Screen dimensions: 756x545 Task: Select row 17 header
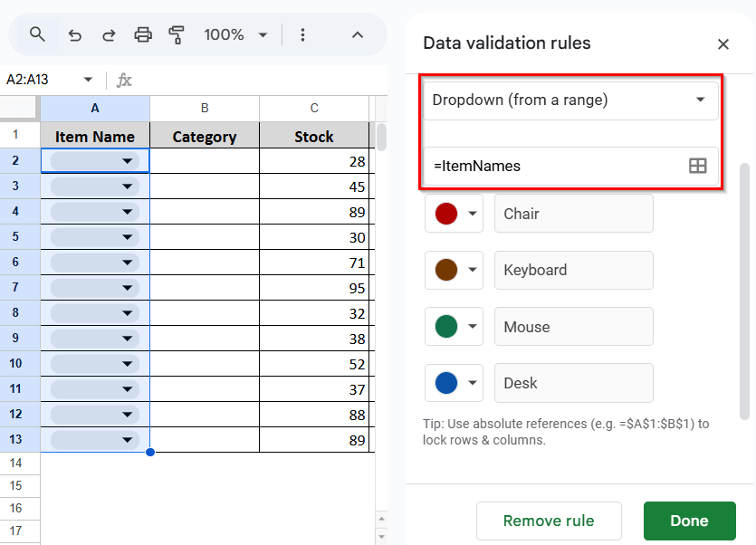coord(20,531)
